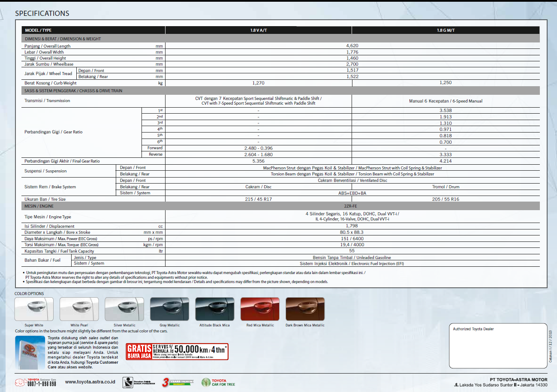Screen dimensions: 557x392
Task: Click the tire size 205 / 55 R16
Action: (446, 199)
